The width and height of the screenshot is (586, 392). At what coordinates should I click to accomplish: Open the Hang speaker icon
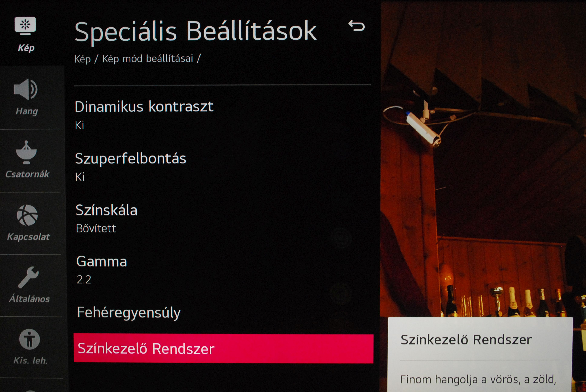tap(26, 89)
